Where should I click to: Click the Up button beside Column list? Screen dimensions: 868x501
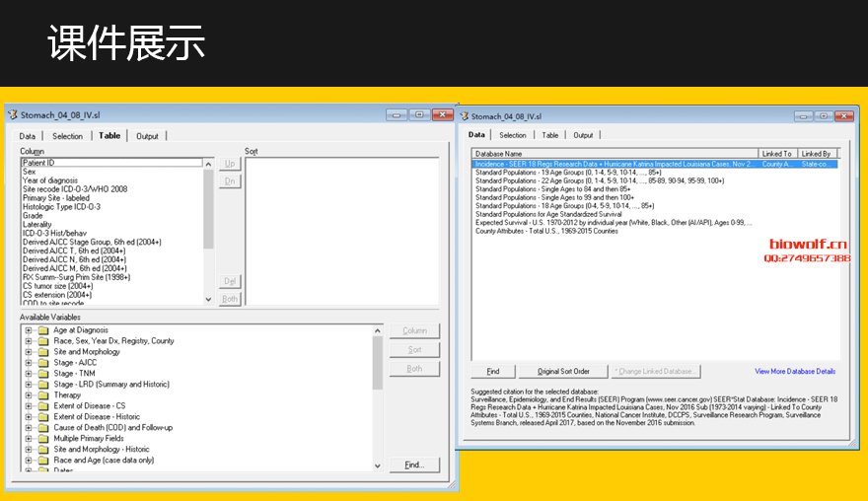click(x=230, y=164)
